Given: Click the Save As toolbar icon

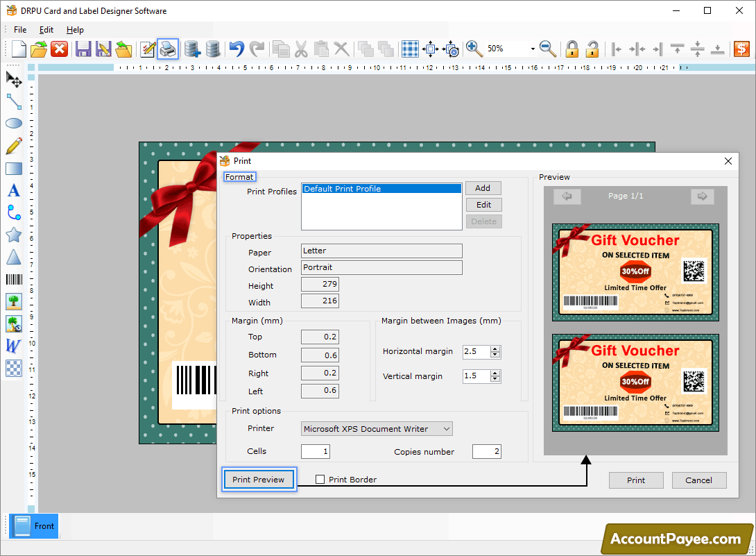Looking at the screenshot, I should pyautogui.click(x=103, y=49).
